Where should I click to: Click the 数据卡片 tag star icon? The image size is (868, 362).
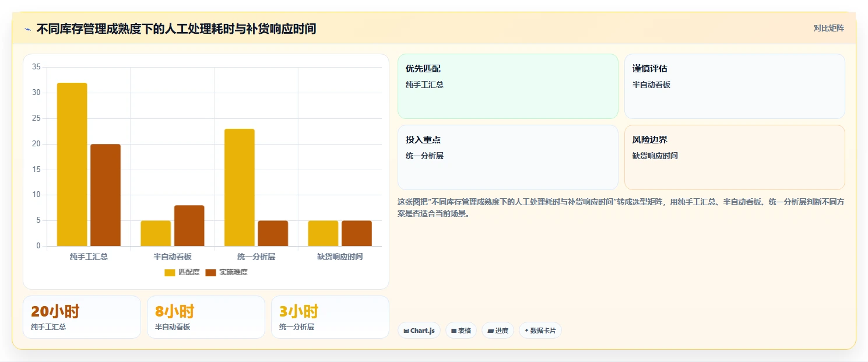[526, 331]
